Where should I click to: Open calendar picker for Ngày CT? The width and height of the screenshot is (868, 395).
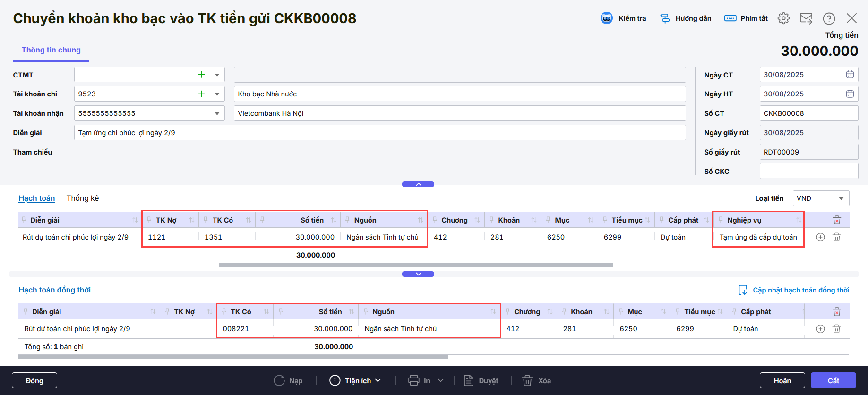(x=850, y=75)
